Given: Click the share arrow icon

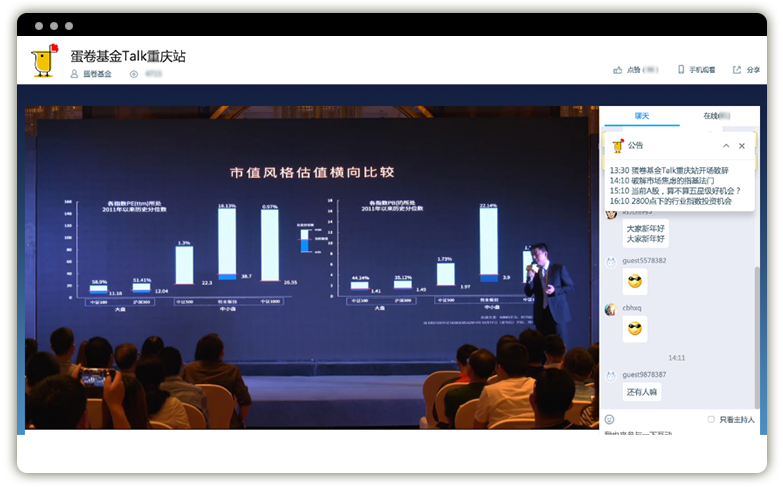Looking at the screenshot, I should 737,70.
